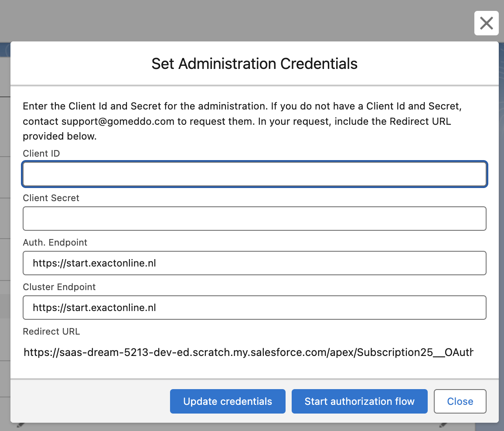Start the authorization flow
Image resolution: width=504 pixels, height=431 pixels.
(359, 401)
